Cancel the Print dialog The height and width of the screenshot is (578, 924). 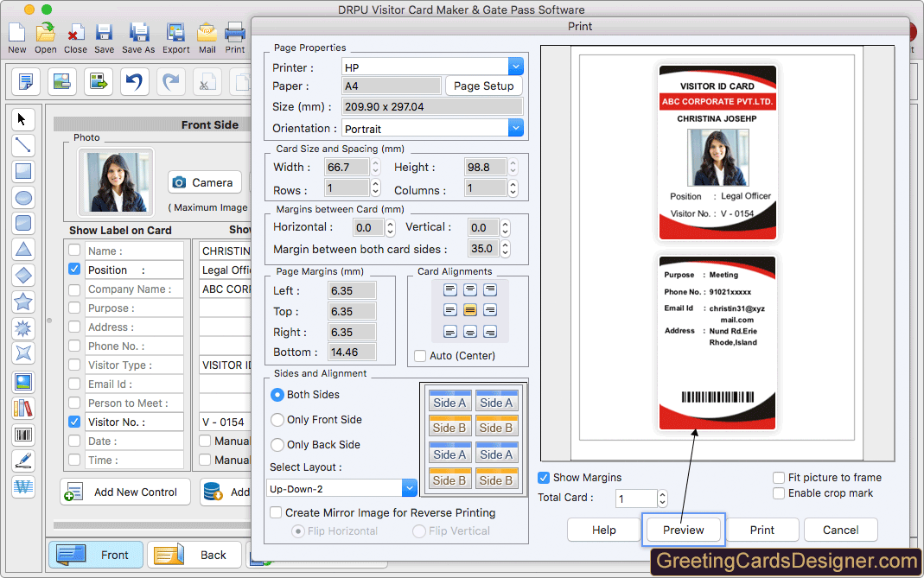[x=840, y=530]
